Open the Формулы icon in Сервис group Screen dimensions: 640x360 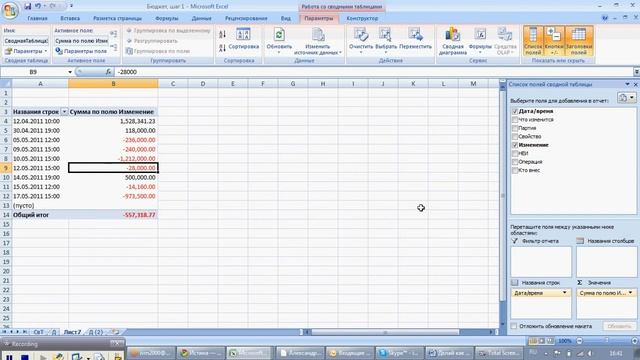(x=480, y=34)
